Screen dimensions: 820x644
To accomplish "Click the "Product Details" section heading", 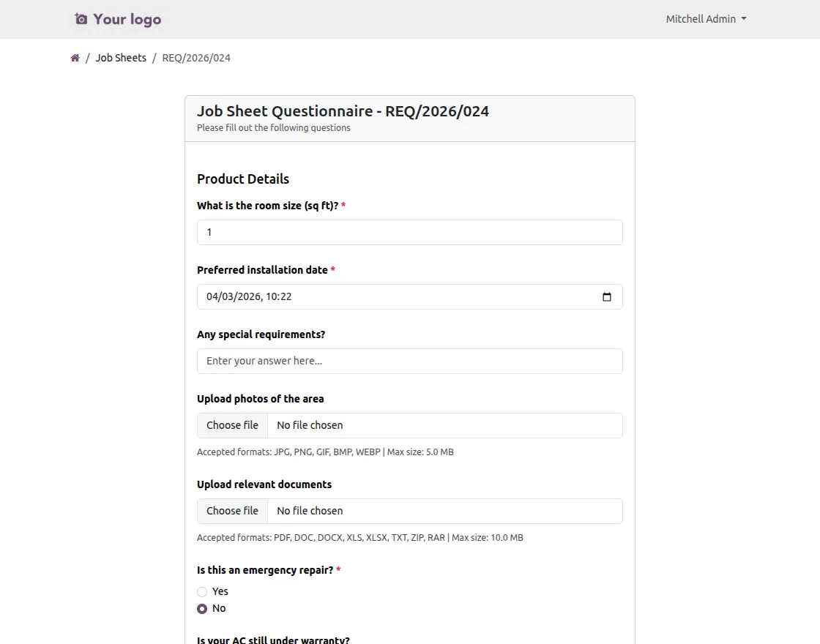I will (242, 179).
